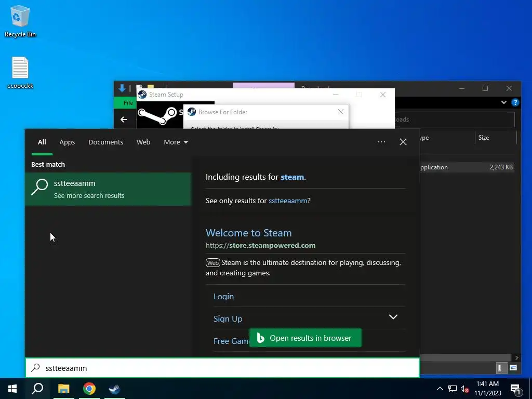Expand the Sign Up chevron

coord(393,317)
